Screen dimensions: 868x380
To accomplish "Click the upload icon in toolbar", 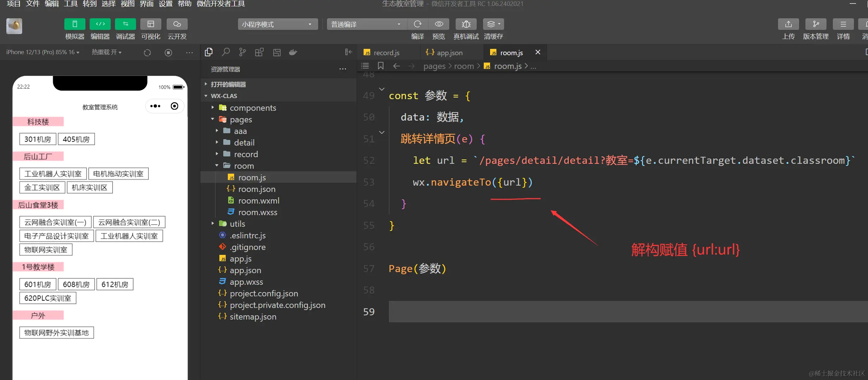I will click(788, 24).
